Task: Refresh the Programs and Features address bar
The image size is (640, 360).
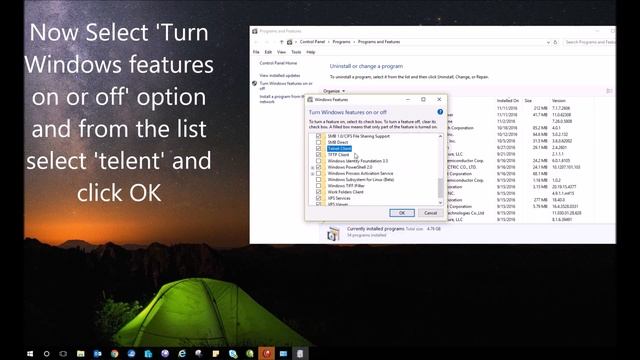Action: point(555,42)
